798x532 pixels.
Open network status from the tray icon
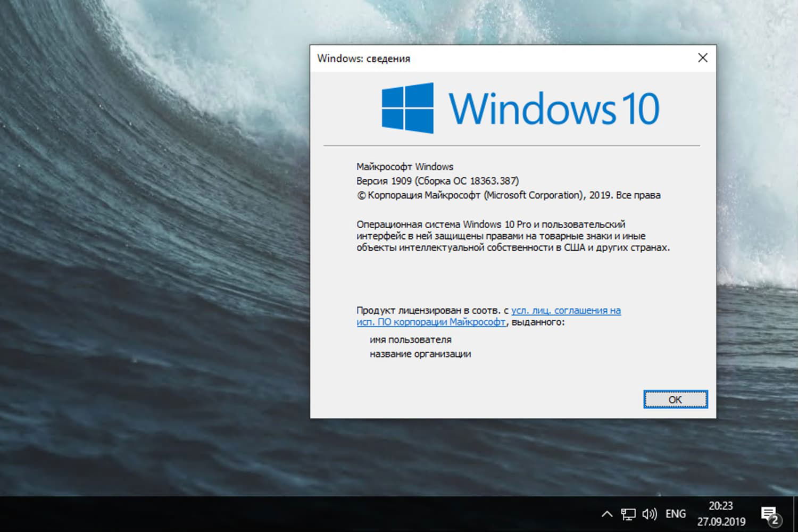coord(629,513)
